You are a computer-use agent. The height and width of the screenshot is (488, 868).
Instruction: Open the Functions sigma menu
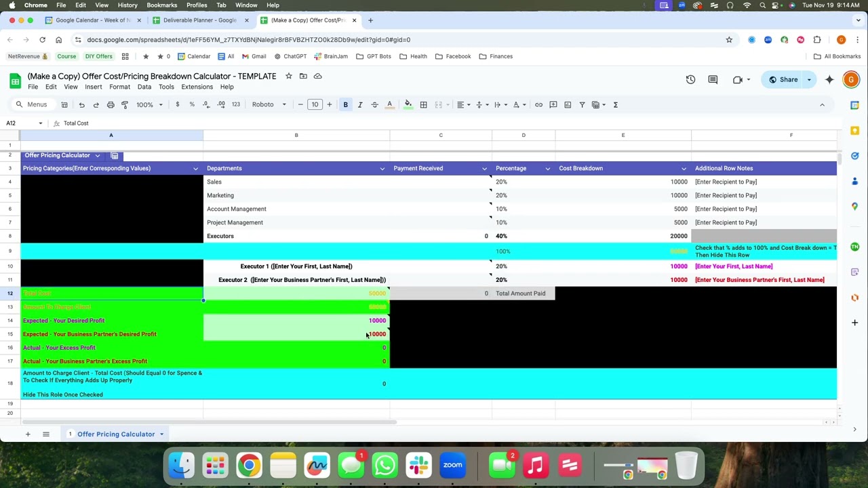(x=616, y=104)
